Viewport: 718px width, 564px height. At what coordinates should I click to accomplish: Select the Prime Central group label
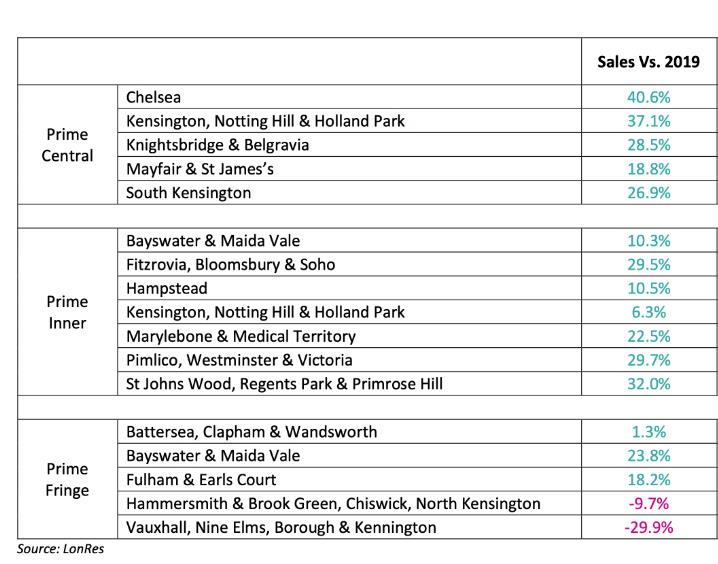68,145
